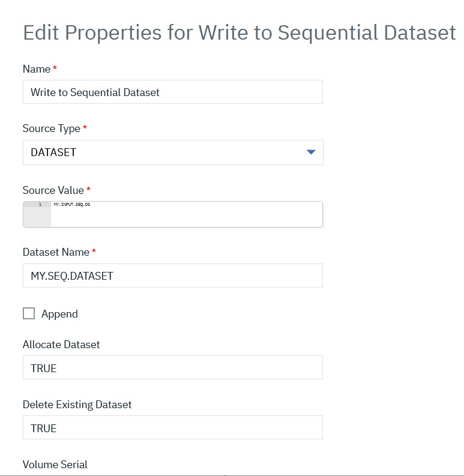
Task: Click the Allocate Dataset label
Action: [x=61, y=345]
